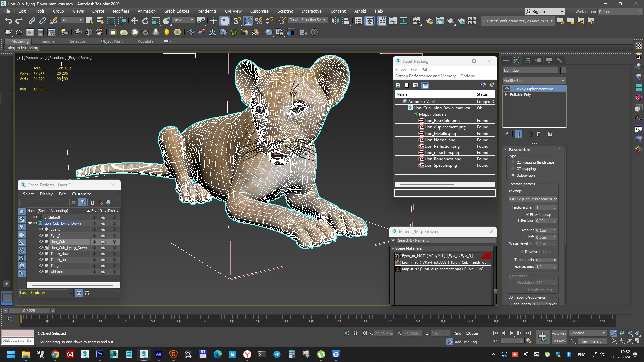Open the Paths menu in Asset Tracking

click(426, 70)
